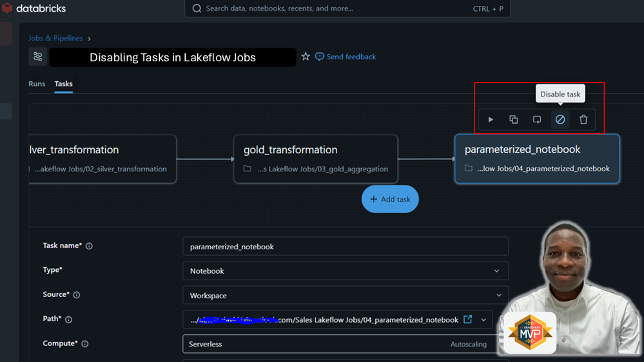
Task: Open the Source Workspace dropdown
Action: pos(346,295)
